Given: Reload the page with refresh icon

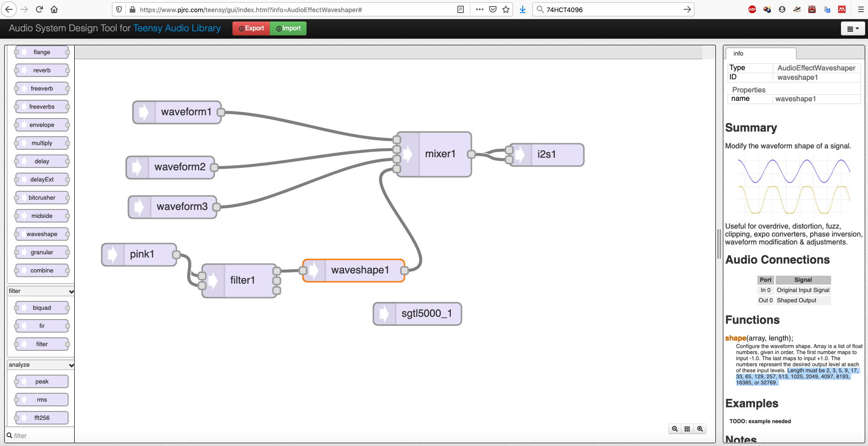Looking at the screenshot, I should 39,9.
